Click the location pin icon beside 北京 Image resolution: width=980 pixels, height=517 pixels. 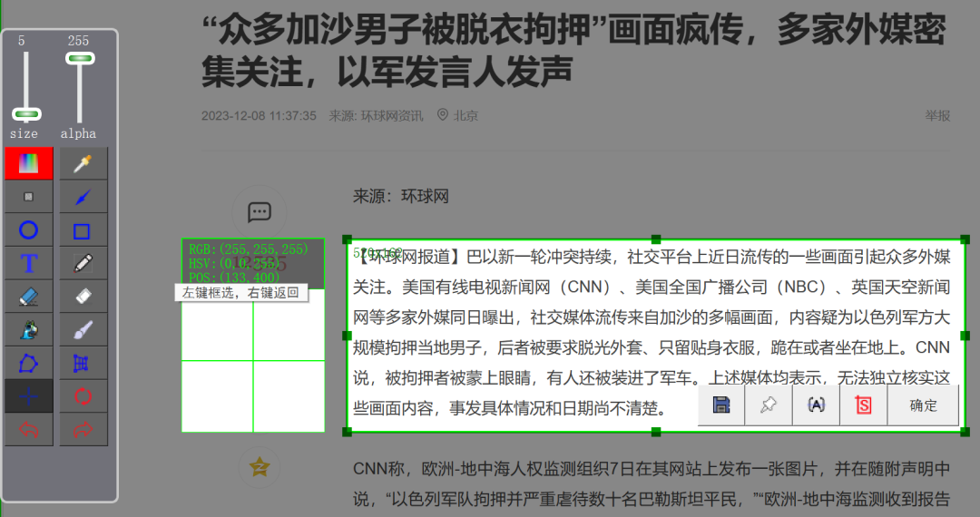tap(443, 115)
